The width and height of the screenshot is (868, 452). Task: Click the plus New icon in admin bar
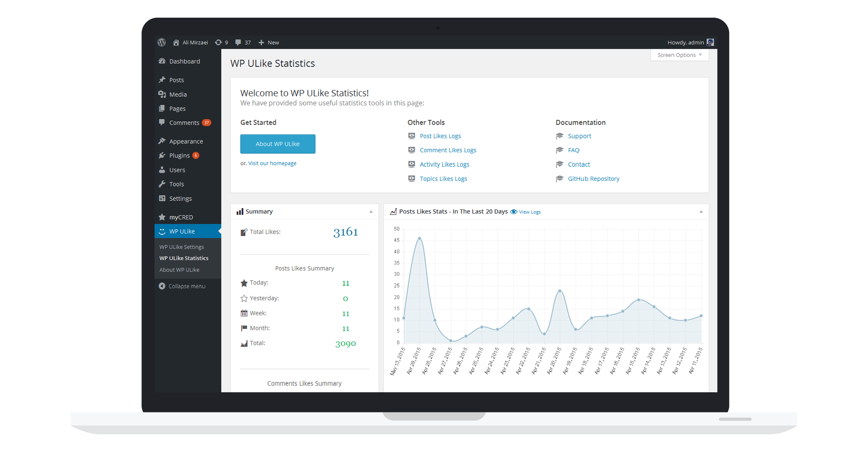[261, 42]
